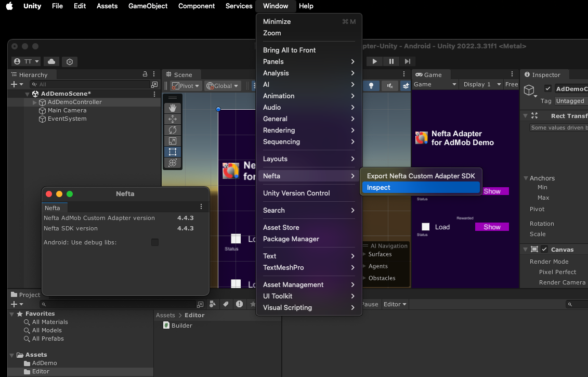This screenshot has height=377, width=588.
Task: Open the GameObject menu in menu bar
Action: [148, 6]
